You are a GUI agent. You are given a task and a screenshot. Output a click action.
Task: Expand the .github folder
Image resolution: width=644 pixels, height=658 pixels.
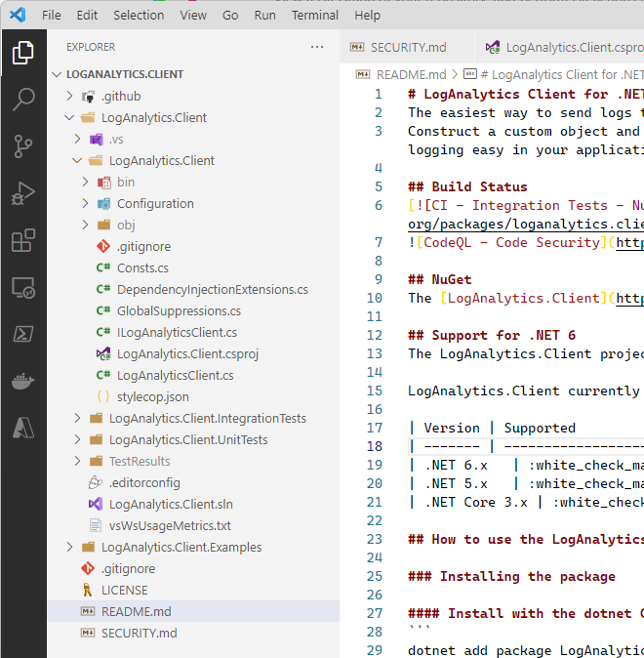pyautogui.click(x=121, y=97)
